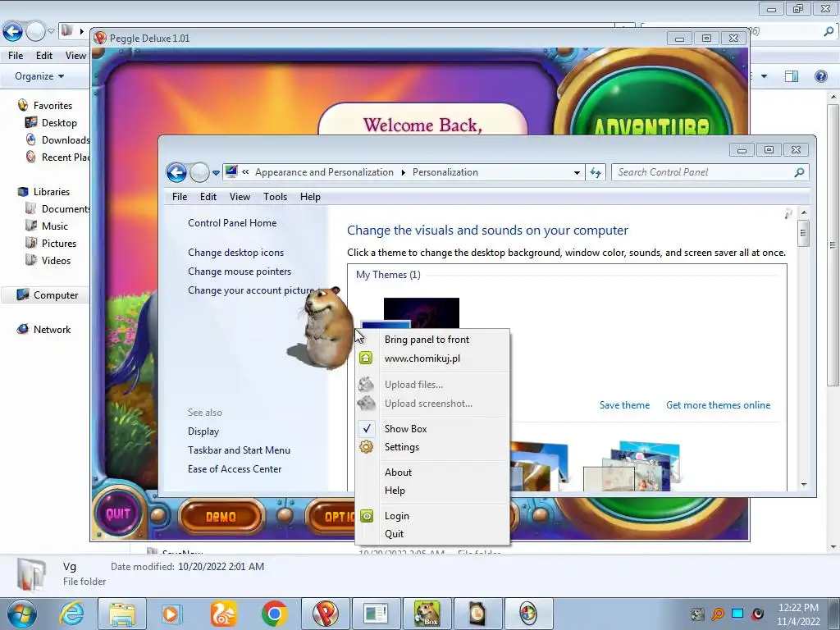Viewport: 840px width, 630px height.
Task: Switch to the ChomikBox hamster taskbar icon
Action: (x=427, y=614)
